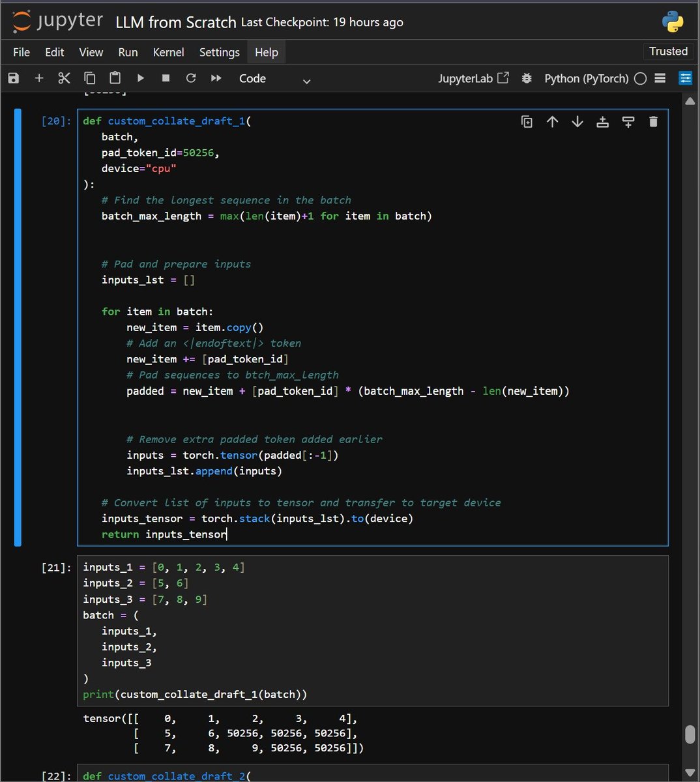The image size is (700, 782).
Task: Open the cell type dropdown showing Code
Action: click(x=274, y=79)
